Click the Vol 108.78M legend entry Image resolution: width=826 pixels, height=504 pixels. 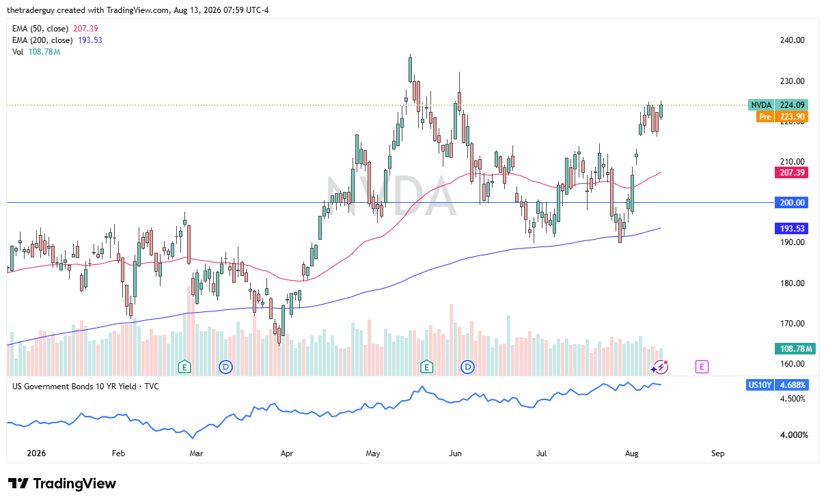[36, 52]
